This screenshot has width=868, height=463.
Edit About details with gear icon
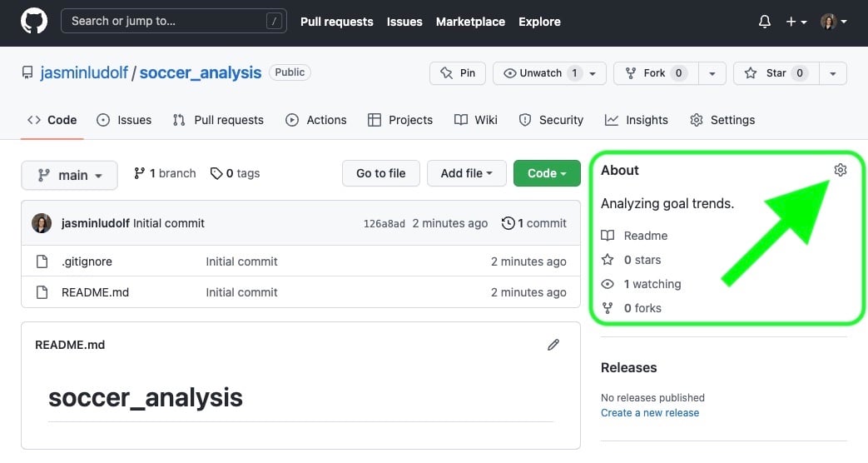click(x=841, y=170)
